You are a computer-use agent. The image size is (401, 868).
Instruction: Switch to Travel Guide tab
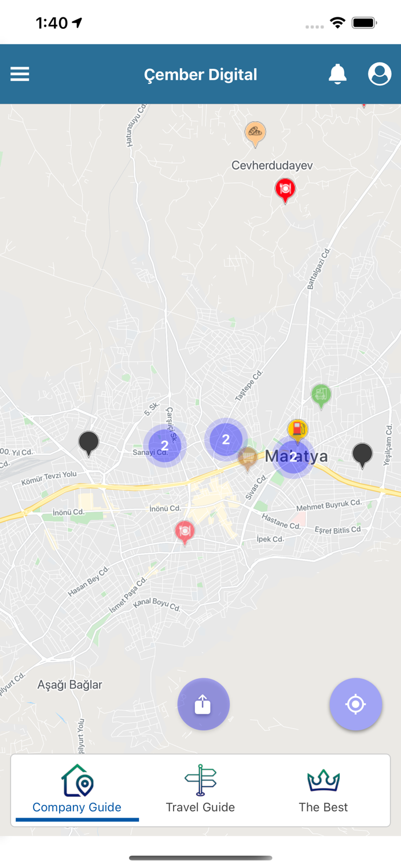tap(200, 790)
